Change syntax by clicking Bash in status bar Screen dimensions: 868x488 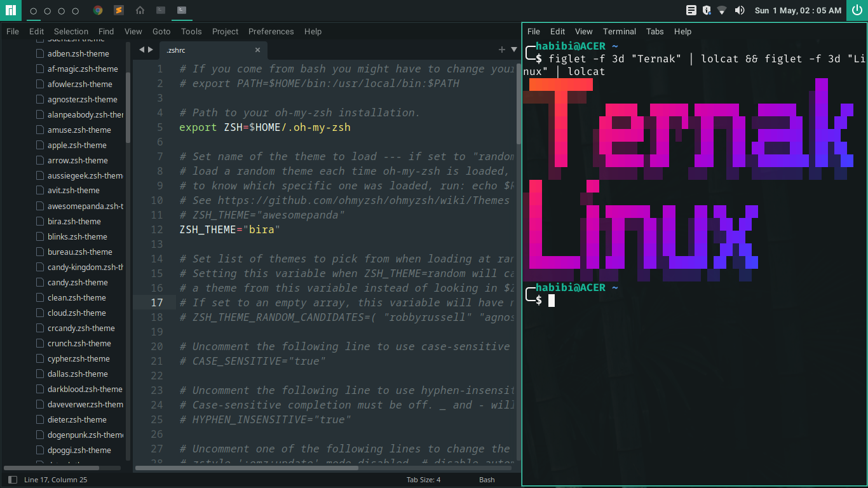click(x=487, y=480)
